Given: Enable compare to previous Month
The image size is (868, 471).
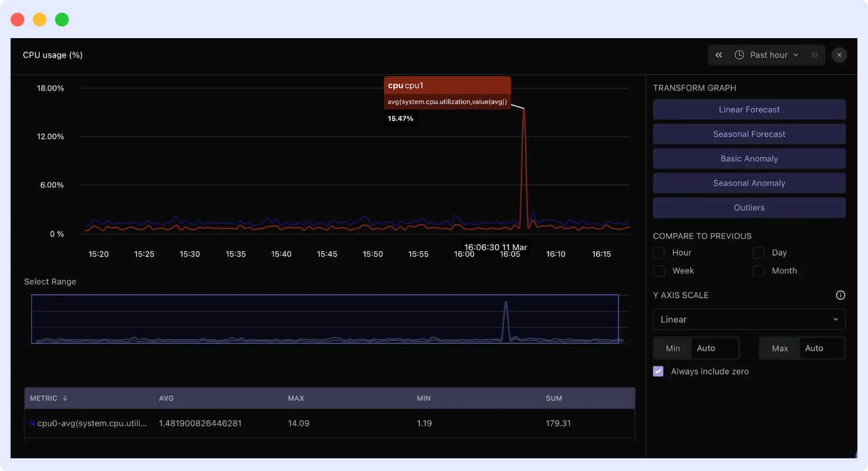Looking at the screenshot, I should point(758,271).
